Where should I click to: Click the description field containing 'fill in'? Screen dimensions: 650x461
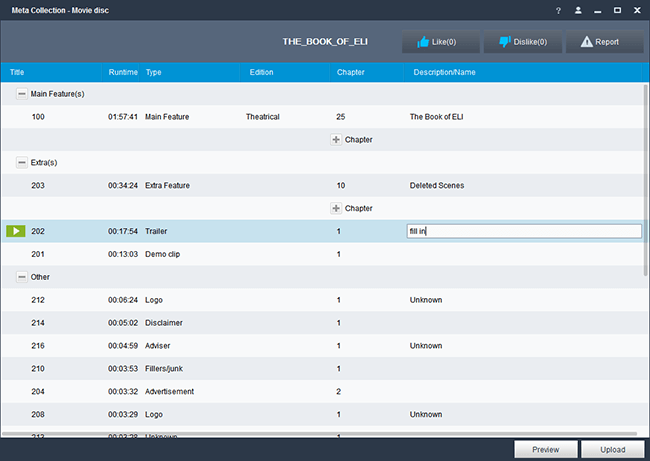524,231
